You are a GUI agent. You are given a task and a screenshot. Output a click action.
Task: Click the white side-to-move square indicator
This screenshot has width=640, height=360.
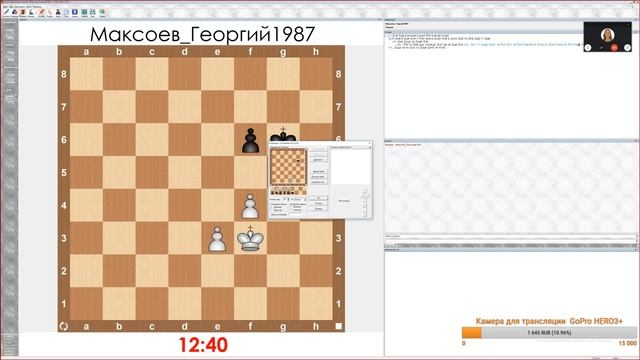click(x=338, y=326)
